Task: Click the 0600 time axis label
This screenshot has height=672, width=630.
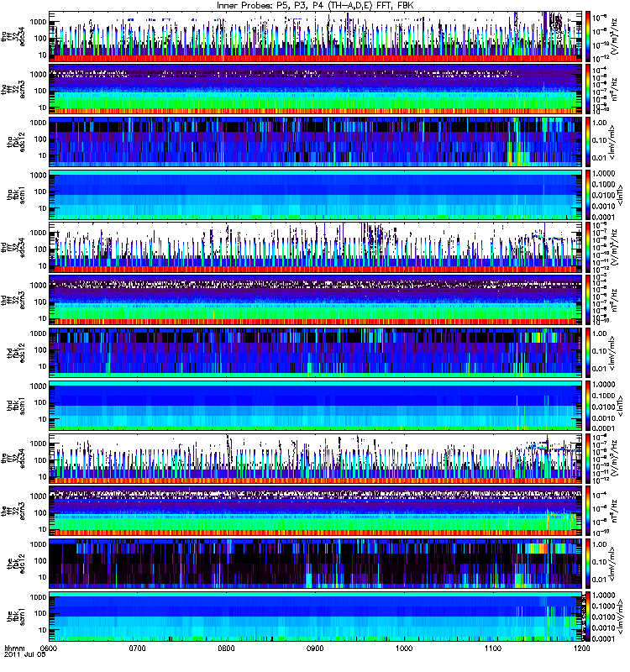Action: (48, 648)
